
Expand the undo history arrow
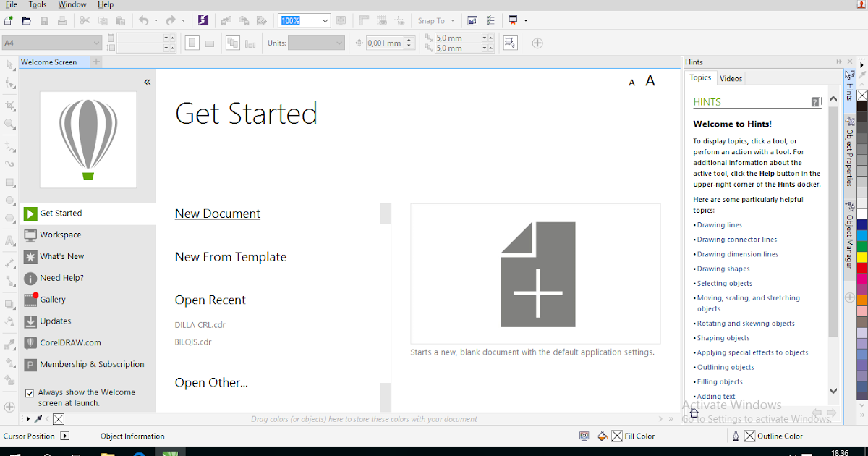click(156, 21)
